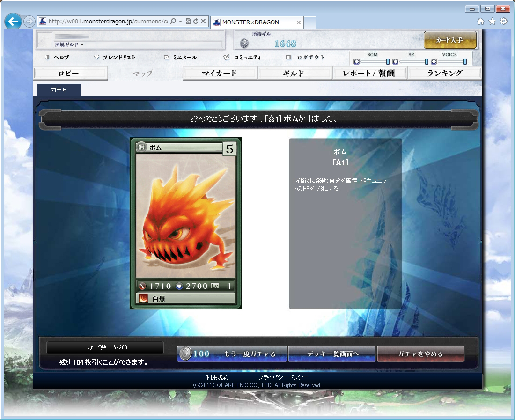Viewport: 515px width, 420px height.
Task: Close the MONSTER×DRAGON browser tab
Action: (299, 22)
